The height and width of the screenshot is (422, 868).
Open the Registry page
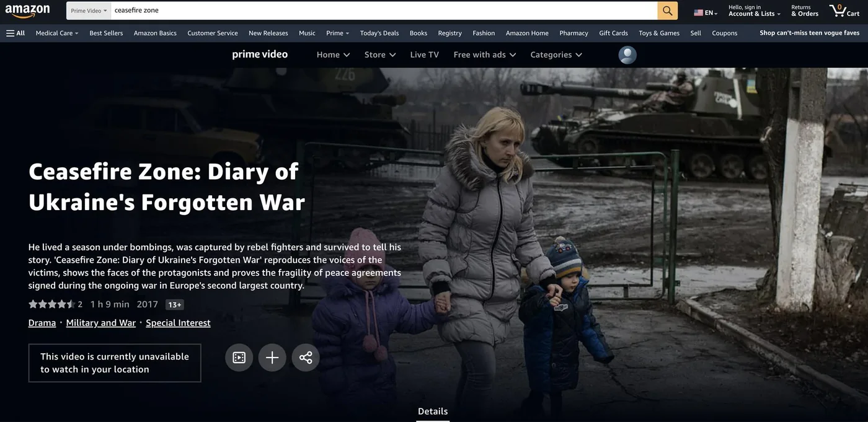[449, 33]
